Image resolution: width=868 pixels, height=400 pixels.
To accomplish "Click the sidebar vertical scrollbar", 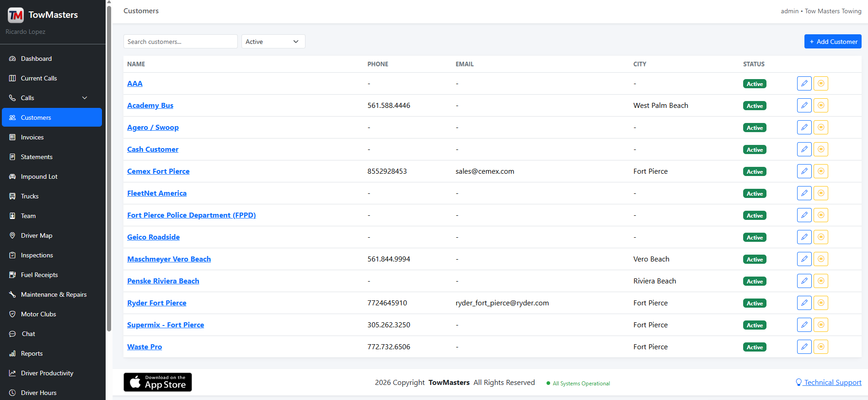I will click(109, 168).
